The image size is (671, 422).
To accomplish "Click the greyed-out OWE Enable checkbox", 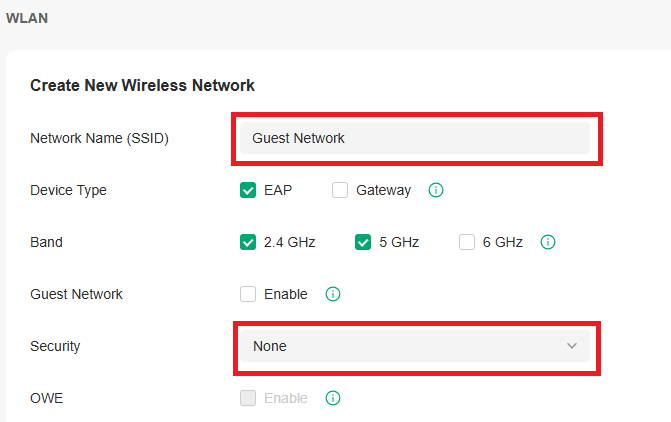I will coord(248,398).
